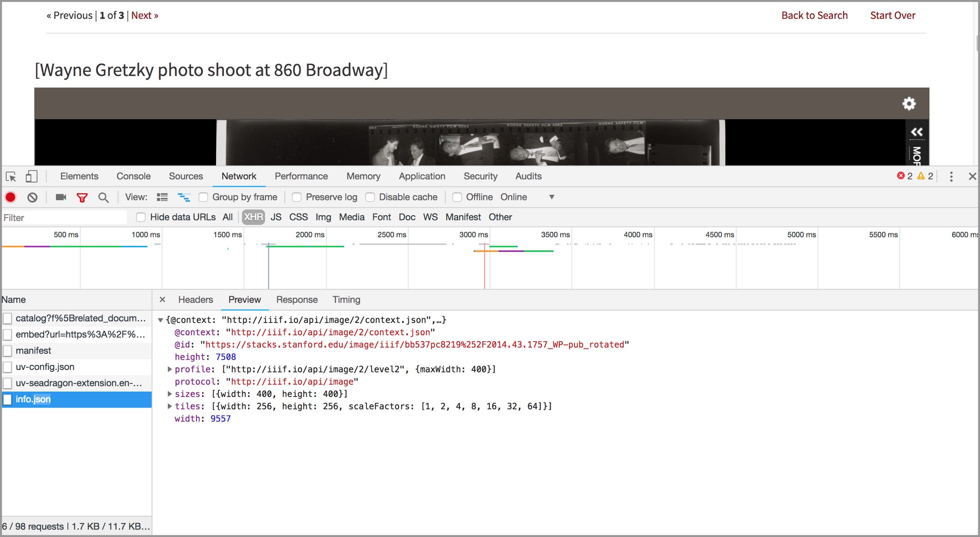Expand the profile array in preview

(x=169, y=369)
